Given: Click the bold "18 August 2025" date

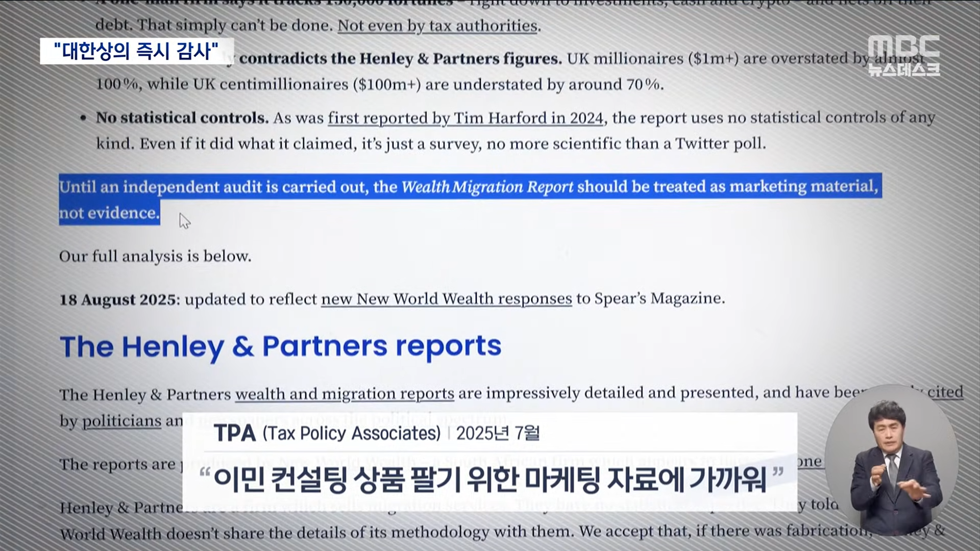Looking at the screenshot, I should [x=117, y=299].
